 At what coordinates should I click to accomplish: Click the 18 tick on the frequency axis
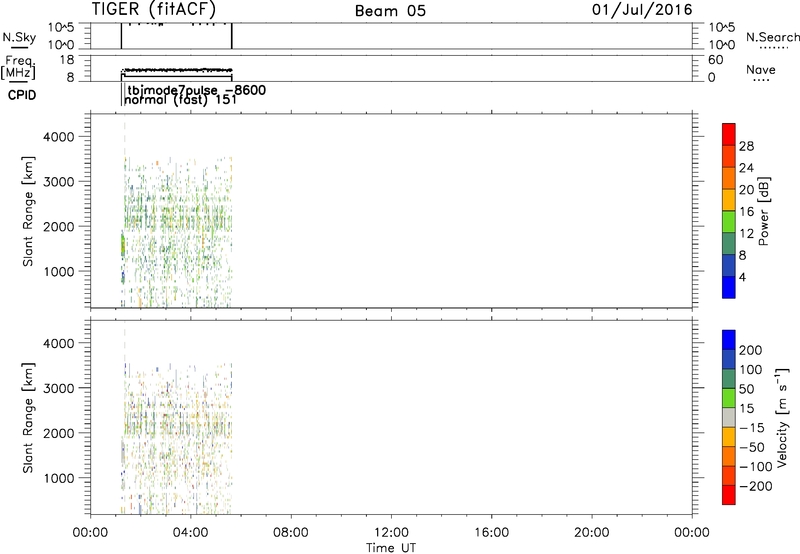coord(67,60)
